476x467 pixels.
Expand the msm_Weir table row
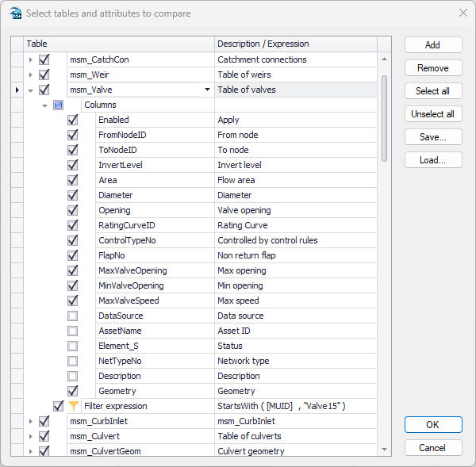click(30, 75)
